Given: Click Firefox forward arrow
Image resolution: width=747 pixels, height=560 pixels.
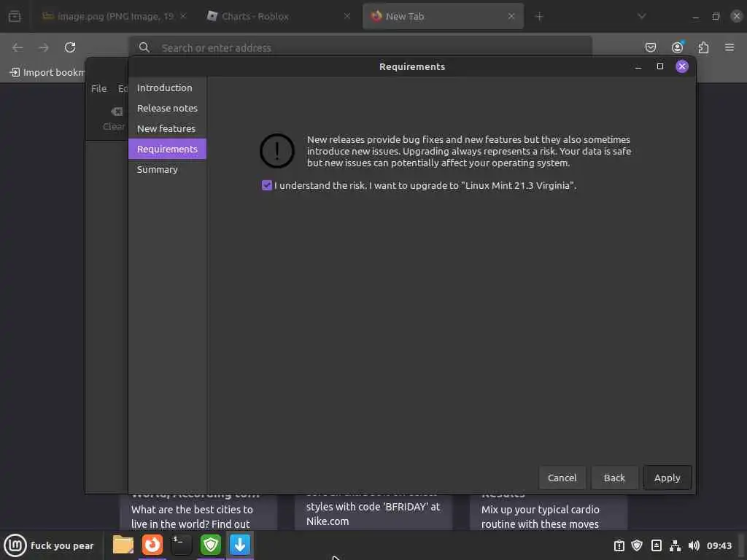Looking at the screenshot, I should 43,47.
